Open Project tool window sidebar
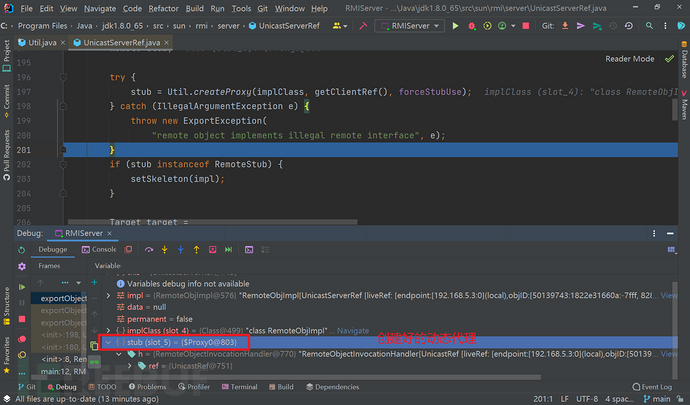Viewport: 690px width, 405px height. 7,55
